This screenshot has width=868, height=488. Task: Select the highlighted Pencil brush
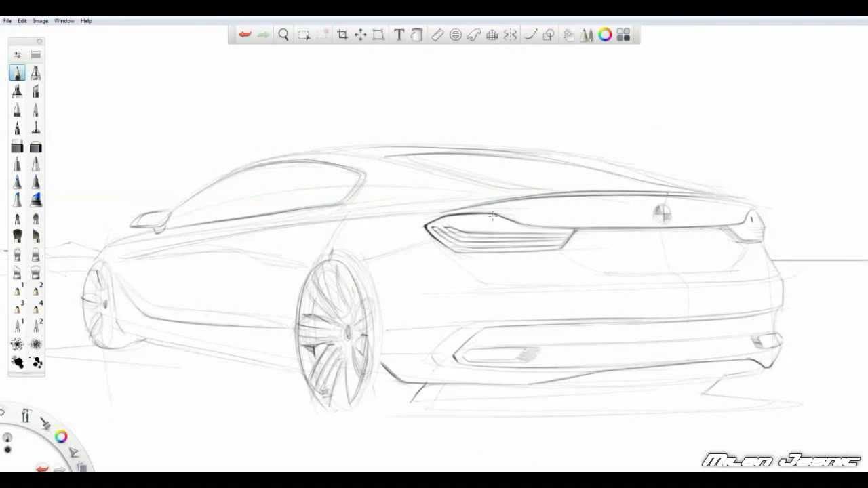click(x=17, y=73)
